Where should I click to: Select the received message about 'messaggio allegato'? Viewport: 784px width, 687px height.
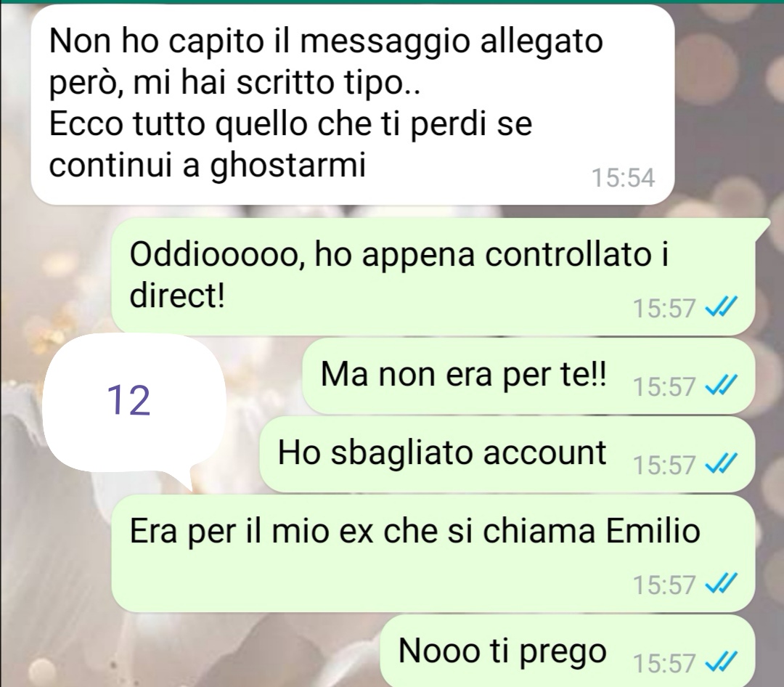tap(353, 104)
